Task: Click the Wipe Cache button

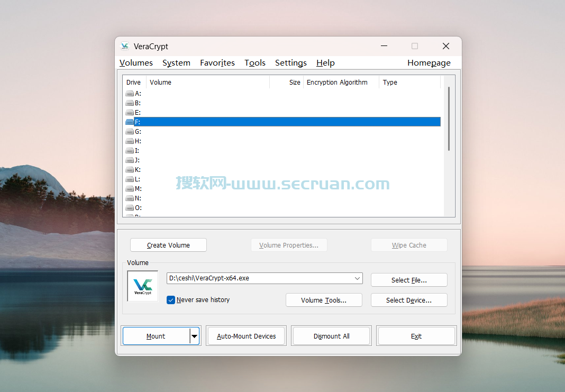Action: point(409,245)
